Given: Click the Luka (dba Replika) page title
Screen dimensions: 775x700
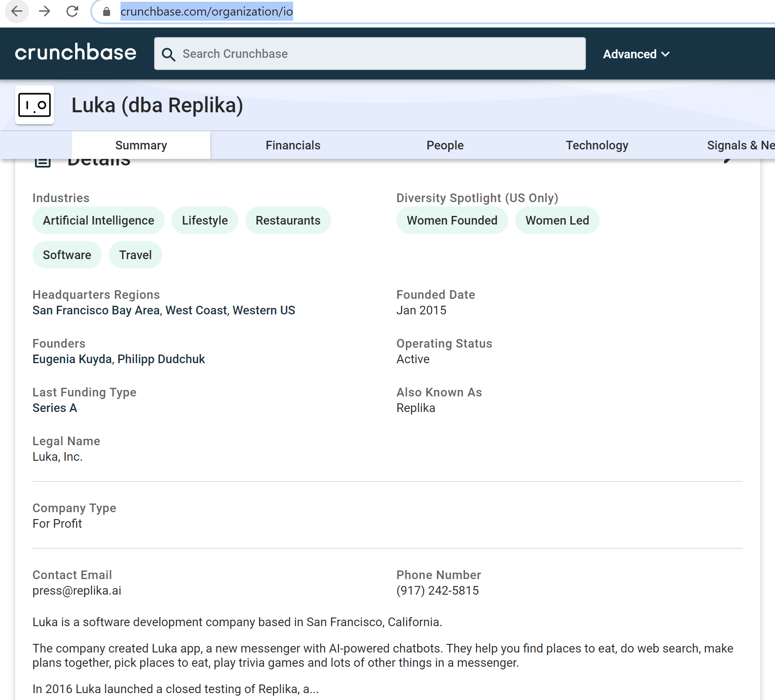Looking at the screenshot, I should [x=157, y=105].
